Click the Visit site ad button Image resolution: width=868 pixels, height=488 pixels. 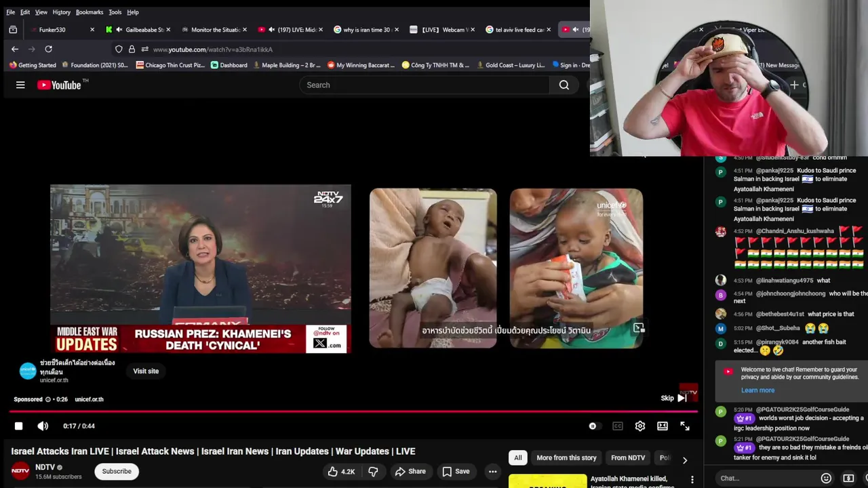tap(146, 371)
